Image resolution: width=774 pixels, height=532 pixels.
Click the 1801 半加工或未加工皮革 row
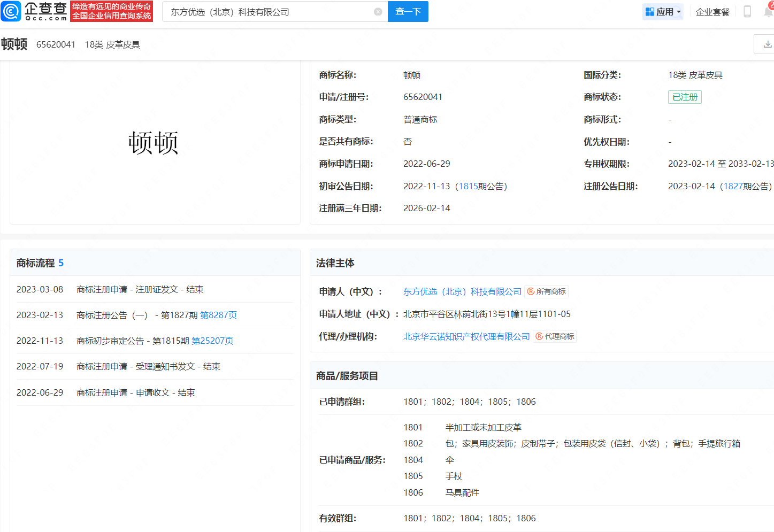pyautogui.click(x=463, y=427)
